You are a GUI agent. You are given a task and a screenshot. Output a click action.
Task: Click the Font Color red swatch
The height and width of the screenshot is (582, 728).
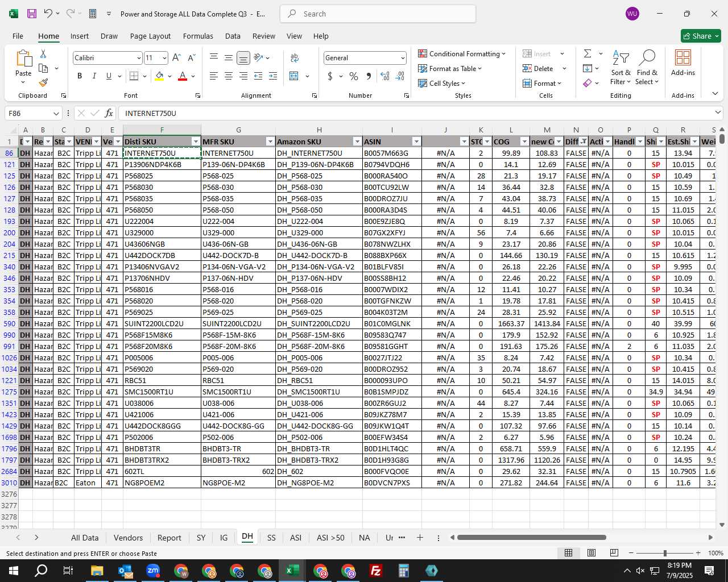[x=183, y=76]
